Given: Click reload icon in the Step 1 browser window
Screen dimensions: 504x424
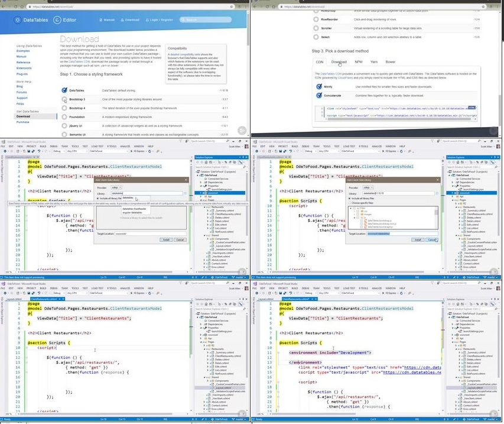Looking at the screenshot, I should tap(16, 7).
